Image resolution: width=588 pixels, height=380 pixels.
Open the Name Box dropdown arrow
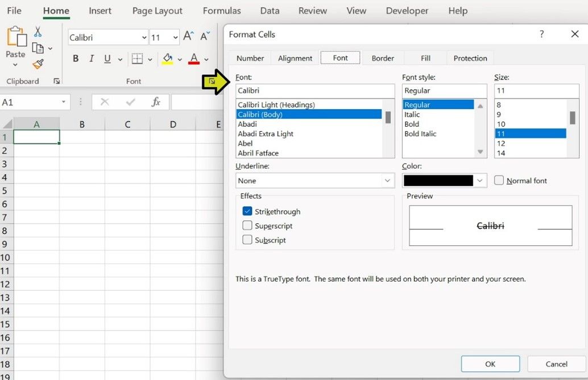(63, 102)
